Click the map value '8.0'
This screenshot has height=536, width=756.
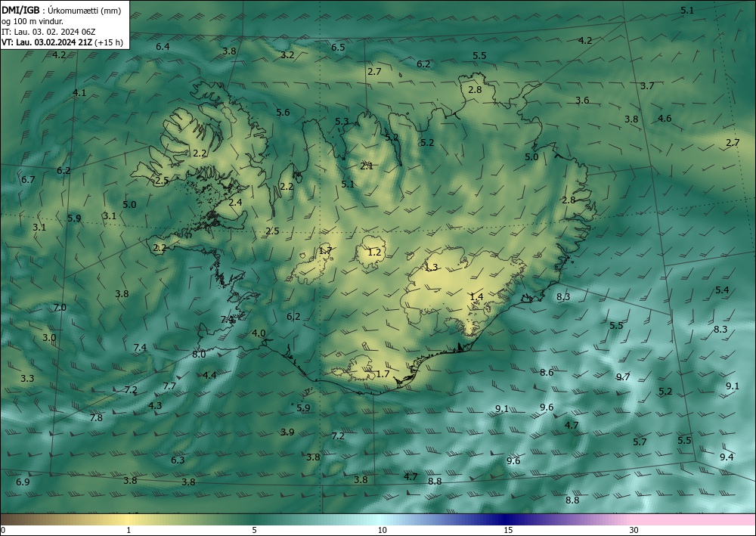click(x=199, y=355)
